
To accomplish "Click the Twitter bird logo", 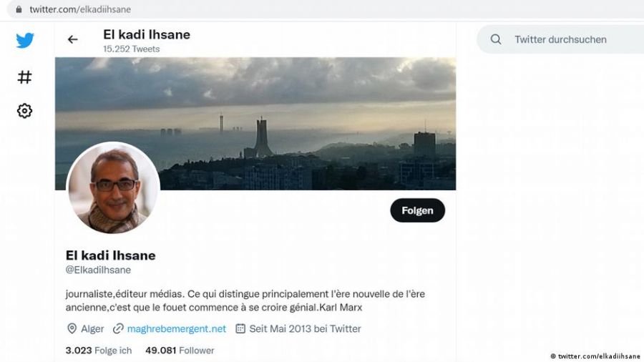I will click(25, 41).
